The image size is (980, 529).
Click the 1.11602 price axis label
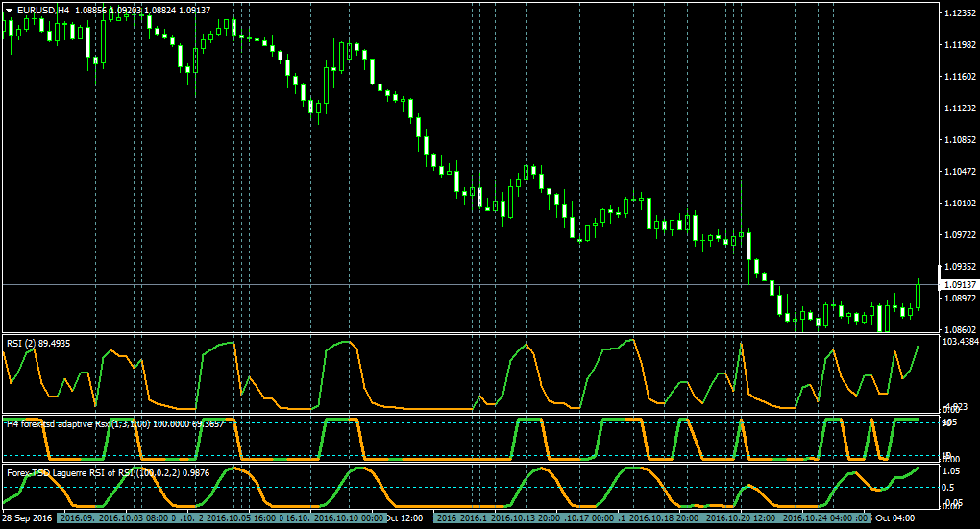tap(961, 76)
